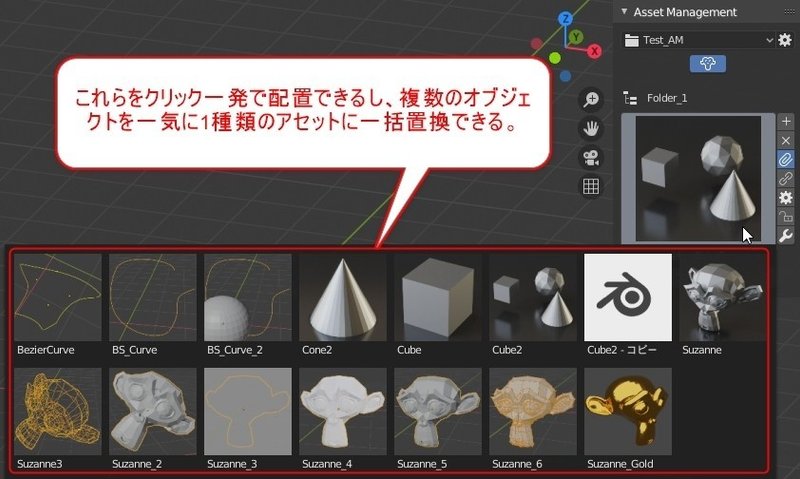Click the blue asset category button
The height and width of the screenshot is (479, 800).
[x=708, y=63]
